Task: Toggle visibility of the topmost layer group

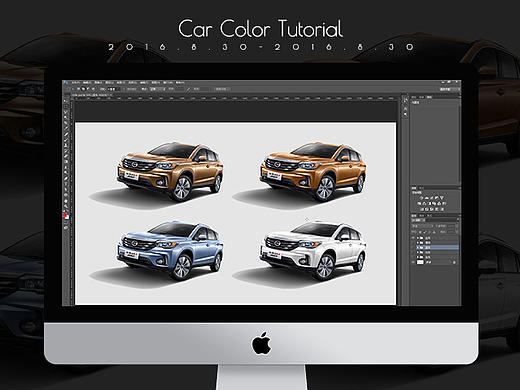Action: click(x=413, y=238)
